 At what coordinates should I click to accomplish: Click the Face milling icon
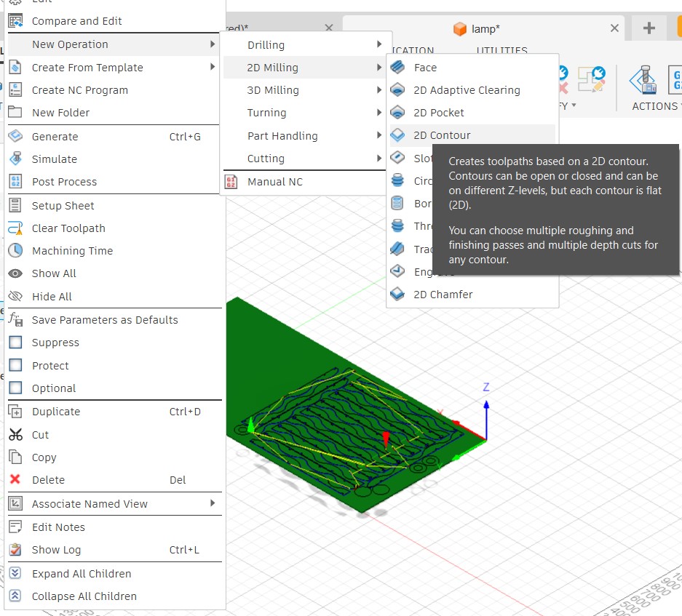coord(397,68)
